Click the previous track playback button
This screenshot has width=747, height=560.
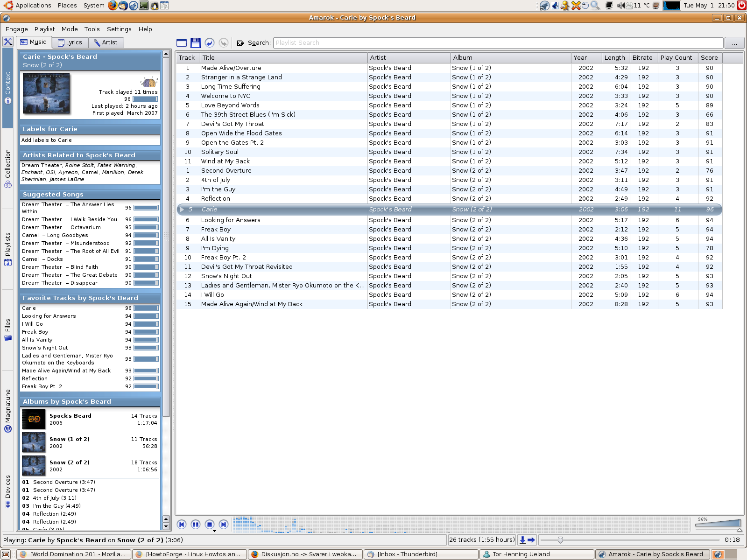point(182,525)
